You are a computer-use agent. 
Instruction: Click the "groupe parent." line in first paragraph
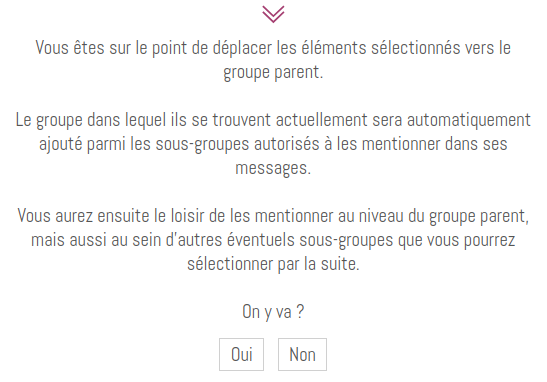273,72
